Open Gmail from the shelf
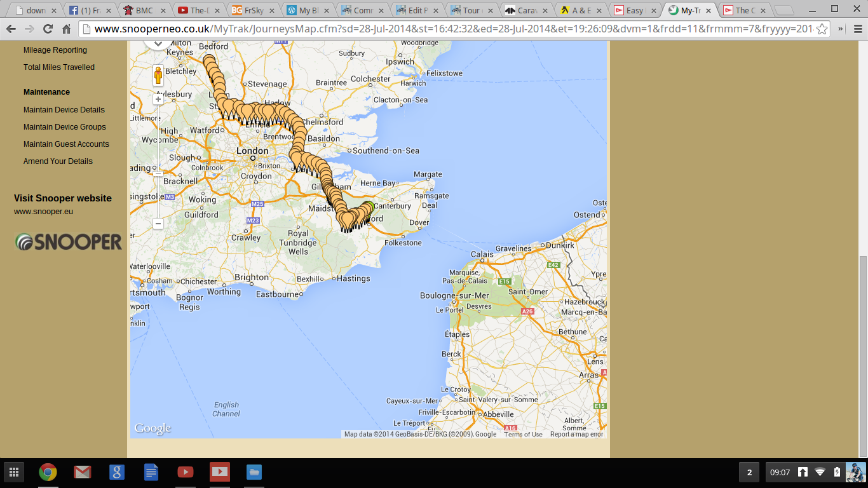Screen dimensions: 868x488 tap(82, 472)
